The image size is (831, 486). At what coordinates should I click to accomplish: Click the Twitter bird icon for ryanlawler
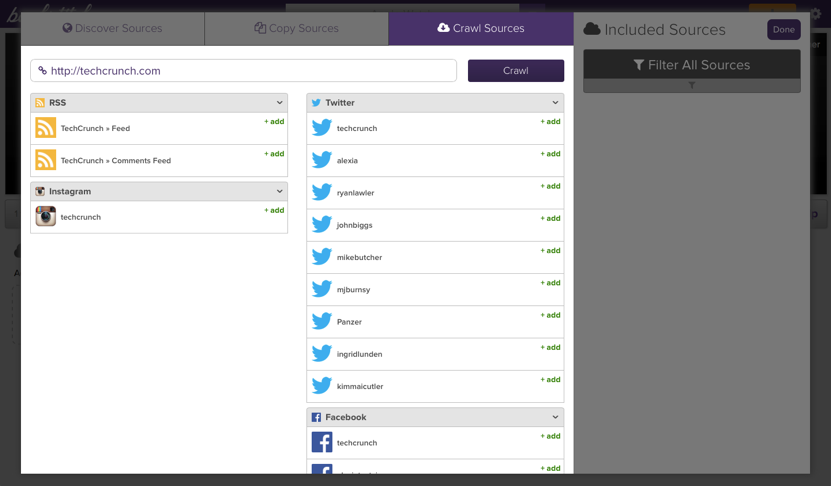click(x=322, y=192)
